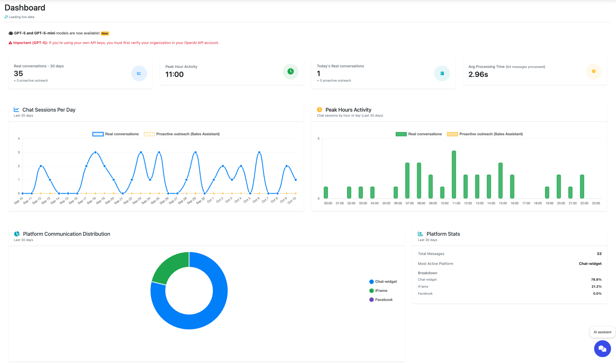Click the AI assistant label bubble
Screen dimensions: 616x364
[602, 332]
